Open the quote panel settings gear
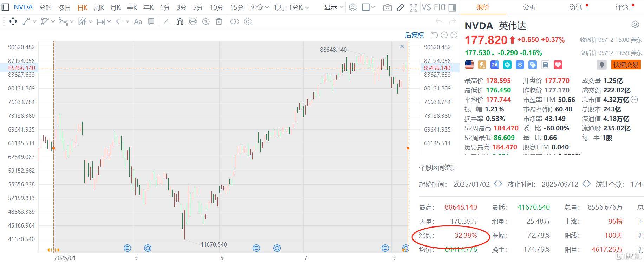The width and height of the screenshot is (644, 262). click(x=635, y=24)
